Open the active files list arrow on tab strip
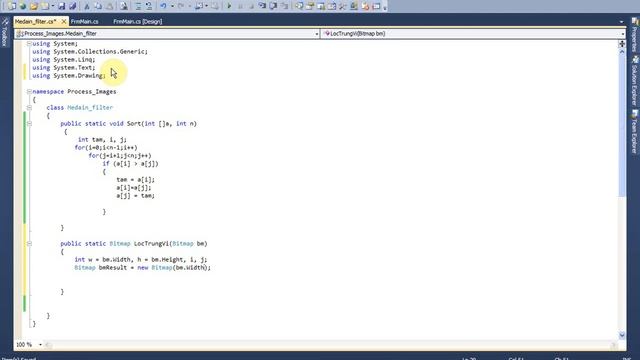640x360 pixels. [x=621, y=22]
